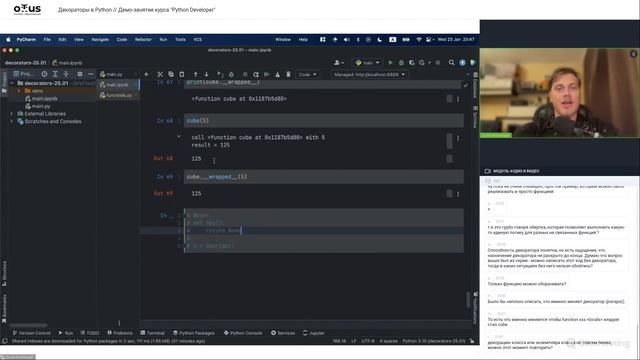Open the cell type Code dropdown
Viewport: 640px width, 360px height.
[x=307, y=74]
